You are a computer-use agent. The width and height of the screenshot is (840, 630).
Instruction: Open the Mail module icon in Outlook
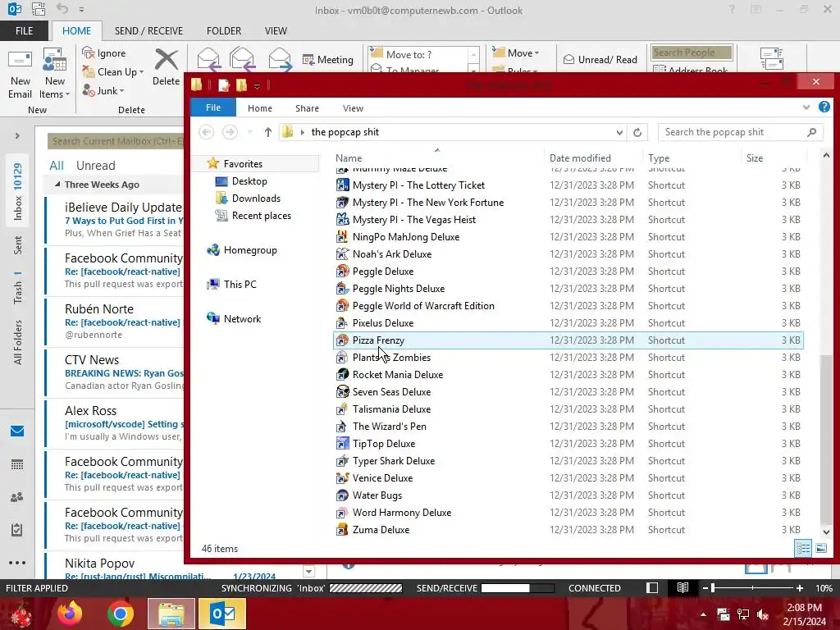tap(17, 431)
